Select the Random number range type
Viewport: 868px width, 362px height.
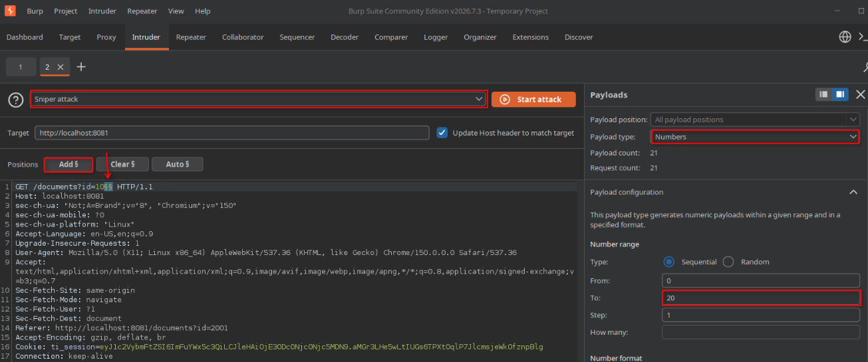(728, 262)
